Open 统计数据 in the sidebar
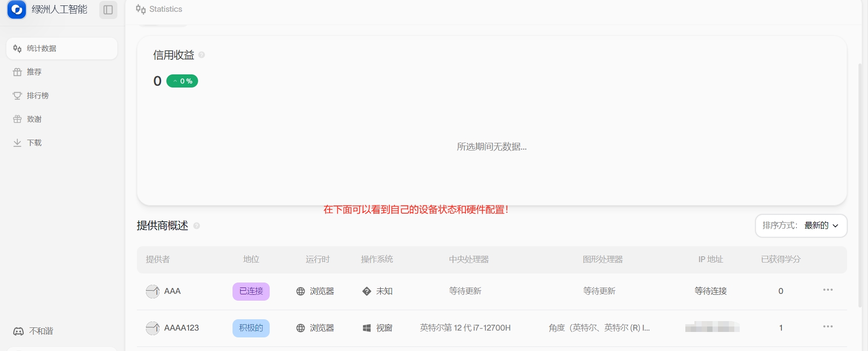 tap(62, 49)
